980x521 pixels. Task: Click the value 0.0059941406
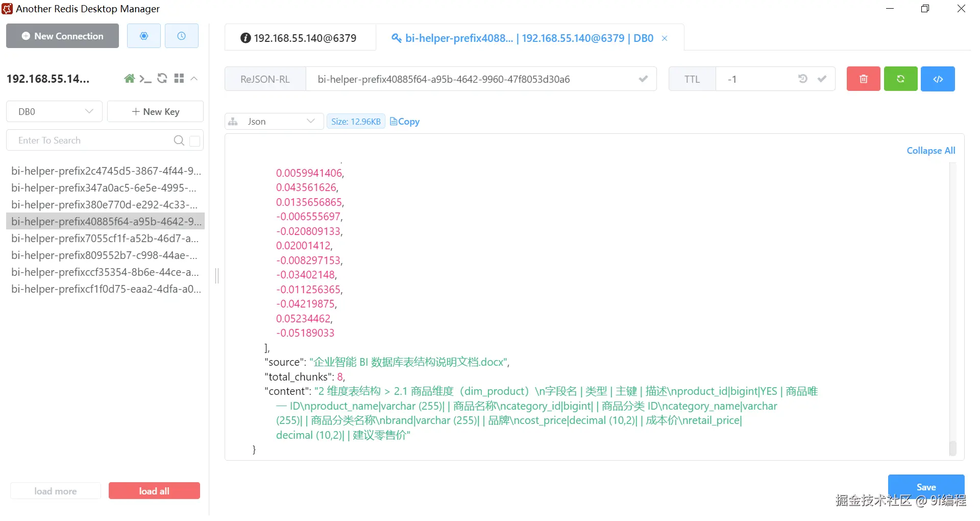(x=309, y=173)
